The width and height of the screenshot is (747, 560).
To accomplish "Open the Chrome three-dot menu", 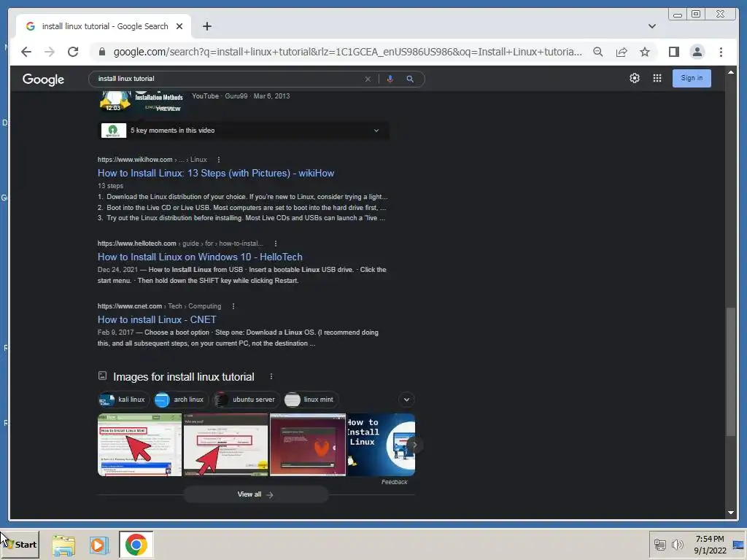I will coord(721,52).
